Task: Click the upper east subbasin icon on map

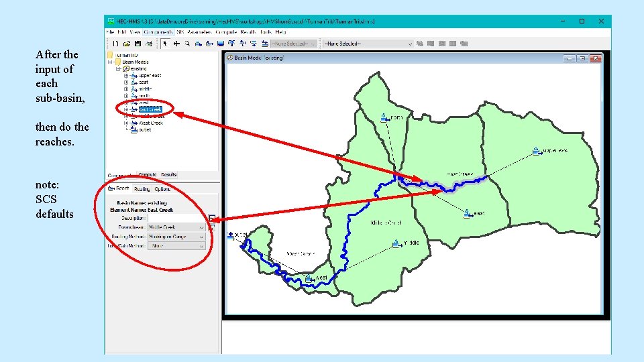Action: point(537,152)
